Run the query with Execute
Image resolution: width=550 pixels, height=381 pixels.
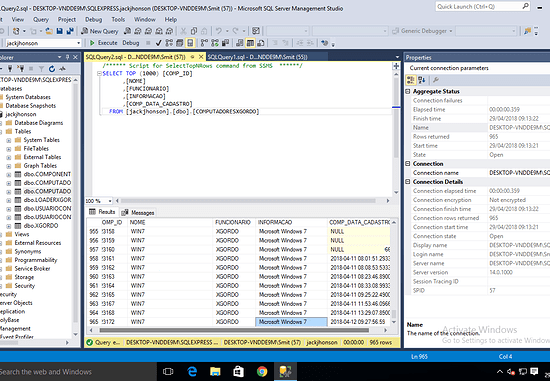[103, 43]
